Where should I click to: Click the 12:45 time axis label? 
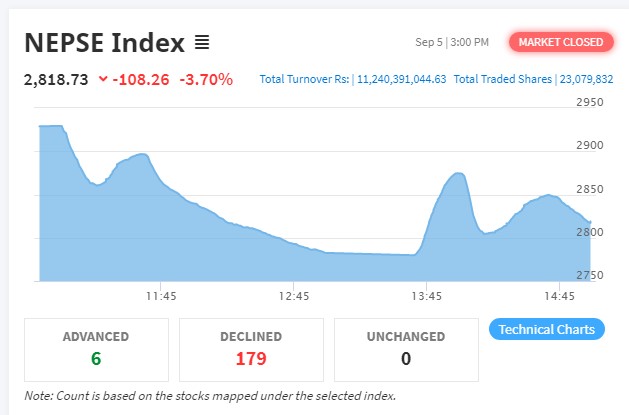click(294, 296)
